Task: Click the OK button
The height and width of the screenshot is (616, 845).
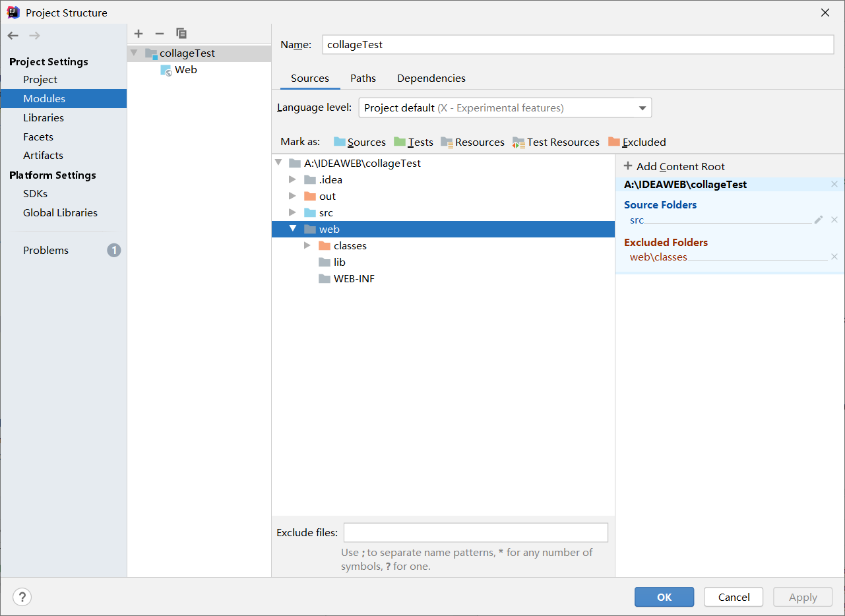Action: pyautogui.click(x=664, y=597)
